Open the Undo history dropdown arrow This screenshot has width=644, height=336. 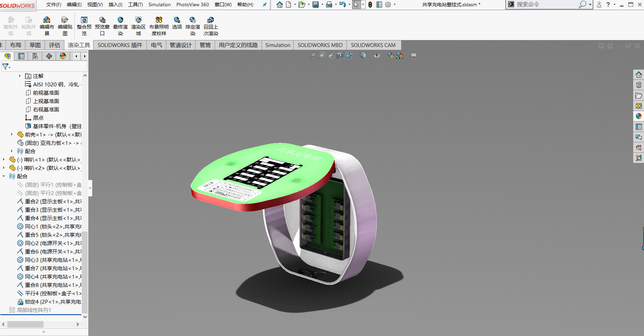pyautogui.click(x=349, y=5)
